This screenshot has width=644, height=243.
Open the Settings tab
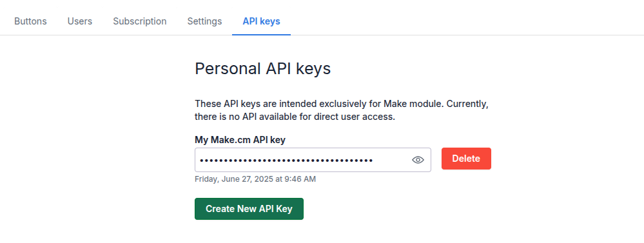[204, 21]
